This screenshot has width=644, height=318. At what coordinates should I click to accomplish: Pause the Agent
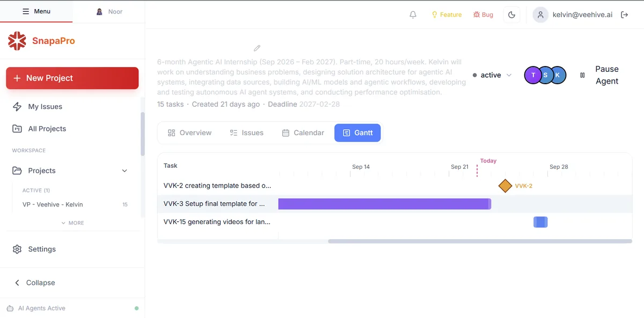tap(599, 75)
